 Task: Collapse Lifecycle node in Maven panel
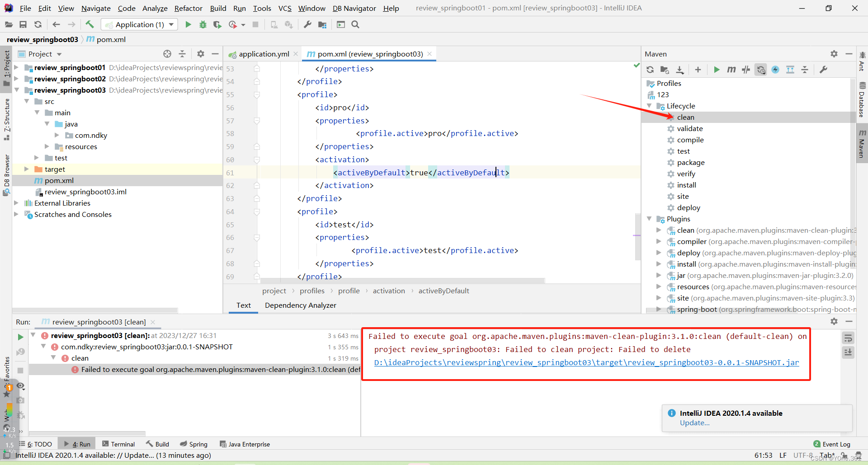coord(650,106)
